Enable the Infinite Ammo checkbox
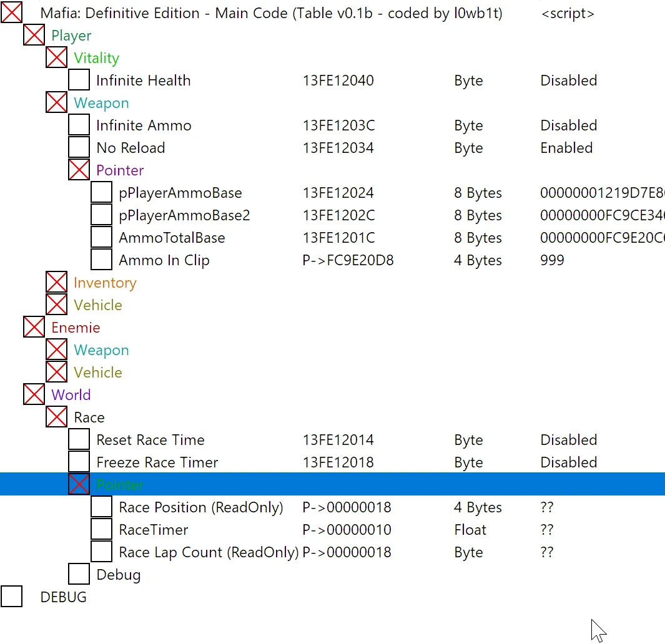665x644 pixels. 79,125
